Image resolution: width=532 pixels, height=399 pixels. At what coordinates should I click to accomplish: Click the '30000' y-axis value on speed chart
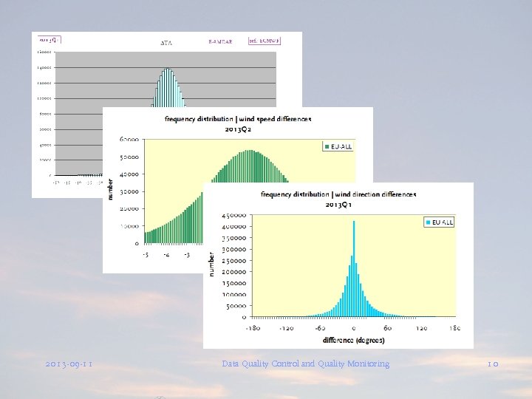(129, 191)
